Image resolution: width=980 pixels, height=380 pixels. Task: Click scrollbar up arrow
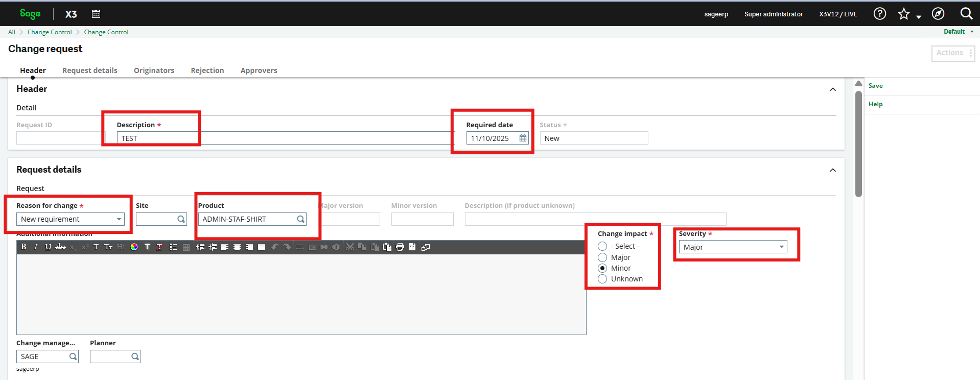(859, 83)
